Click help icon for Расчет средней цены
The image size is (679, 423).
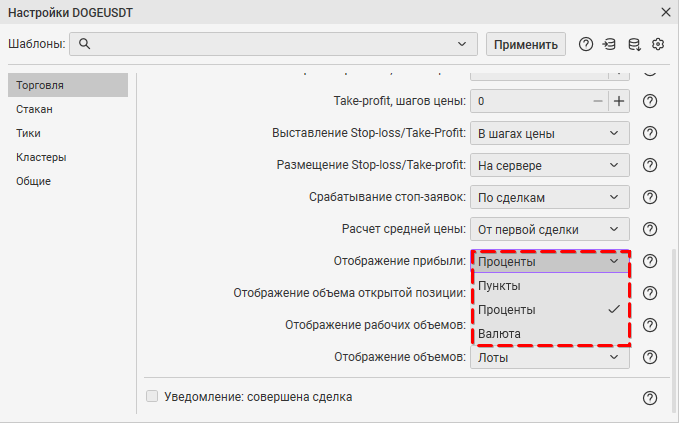click(x=650, y=229)
